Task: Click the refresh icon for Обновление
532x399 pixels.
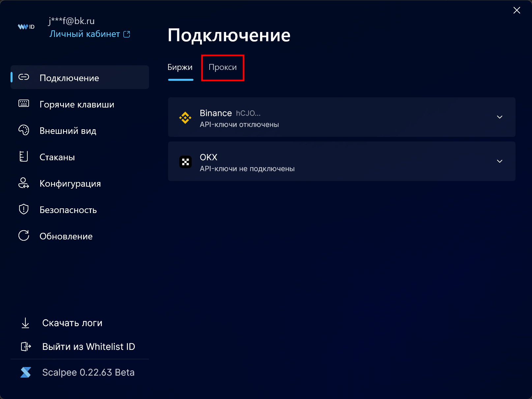Action: coord(24,235)
